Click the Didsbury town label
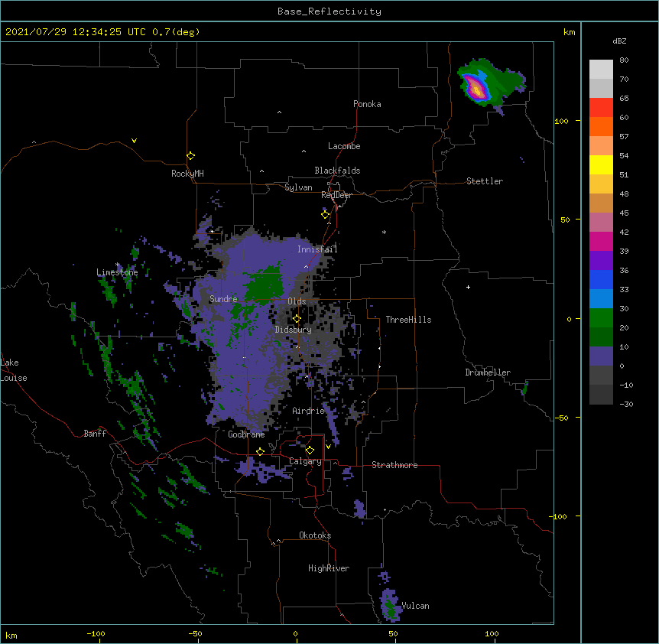The width and height of the screenshot is (659, 644). (293, 330)
